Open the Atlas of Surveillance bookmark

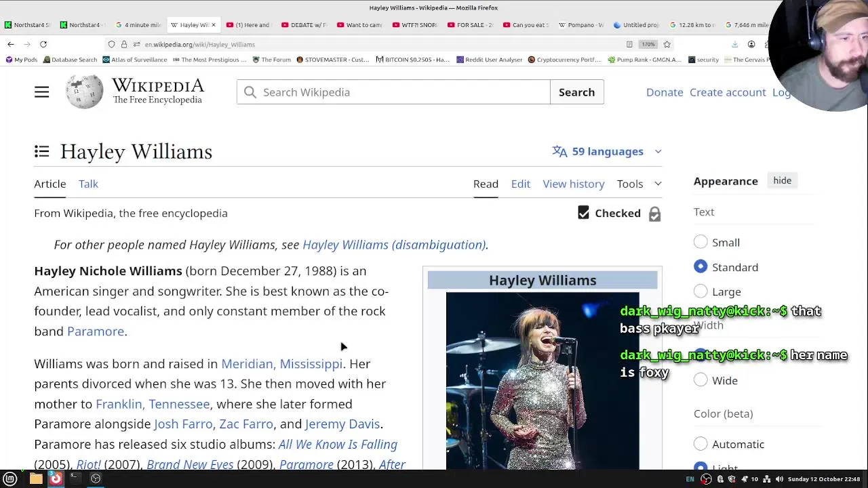[x=134, y=60]
